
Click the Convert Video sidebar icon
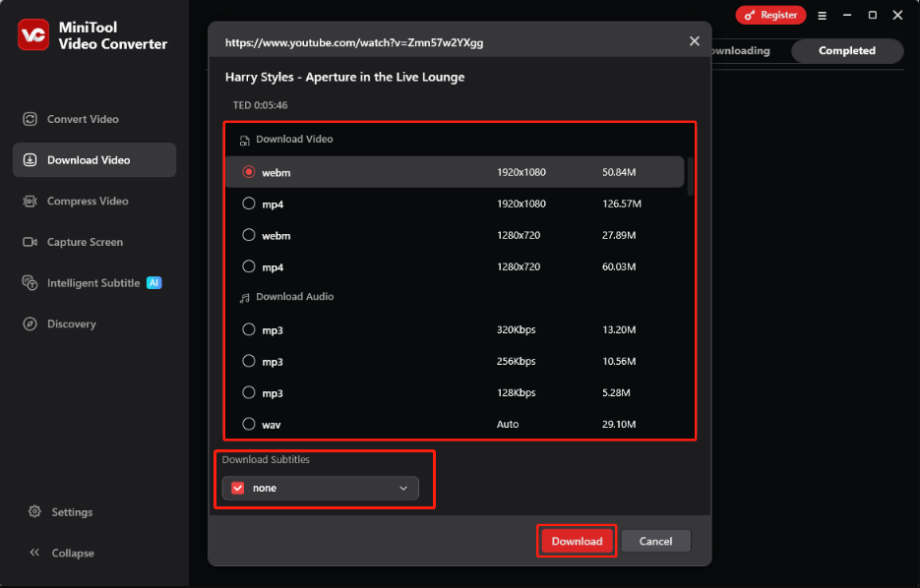coord(30,119)
